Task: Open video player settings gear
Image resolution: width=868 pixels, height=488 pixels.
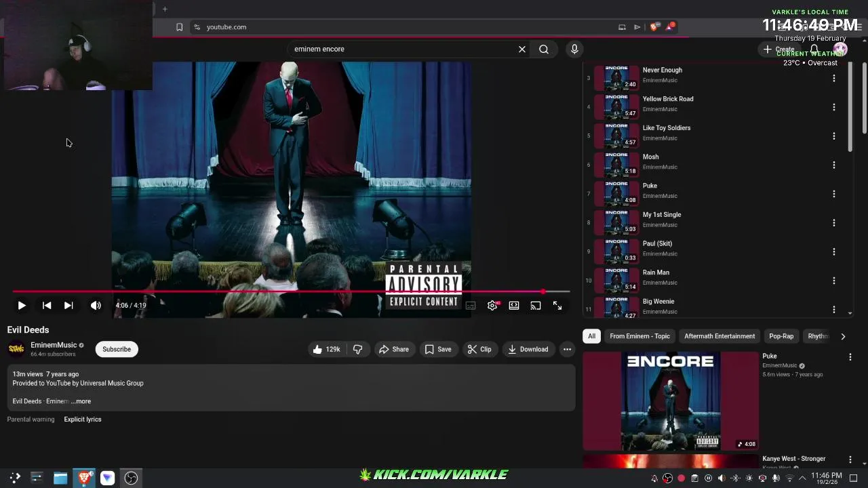Action: [492, 306]
